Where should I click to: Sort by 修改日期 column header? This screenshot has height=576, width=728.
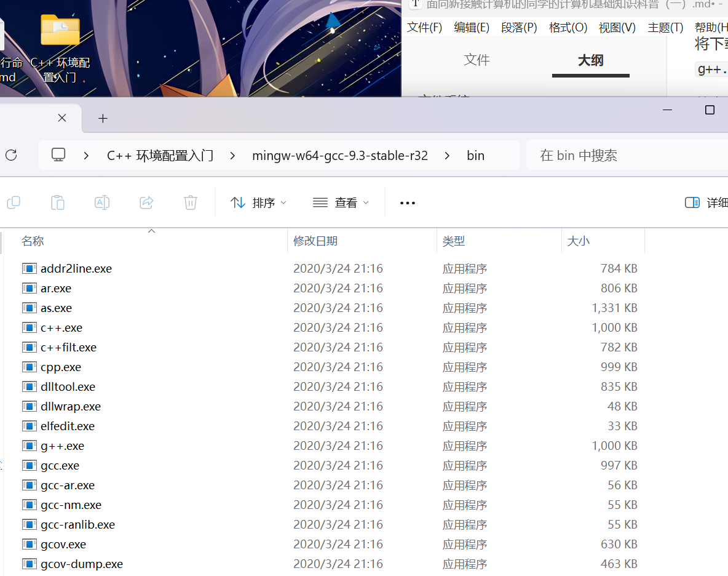point(315,241)
